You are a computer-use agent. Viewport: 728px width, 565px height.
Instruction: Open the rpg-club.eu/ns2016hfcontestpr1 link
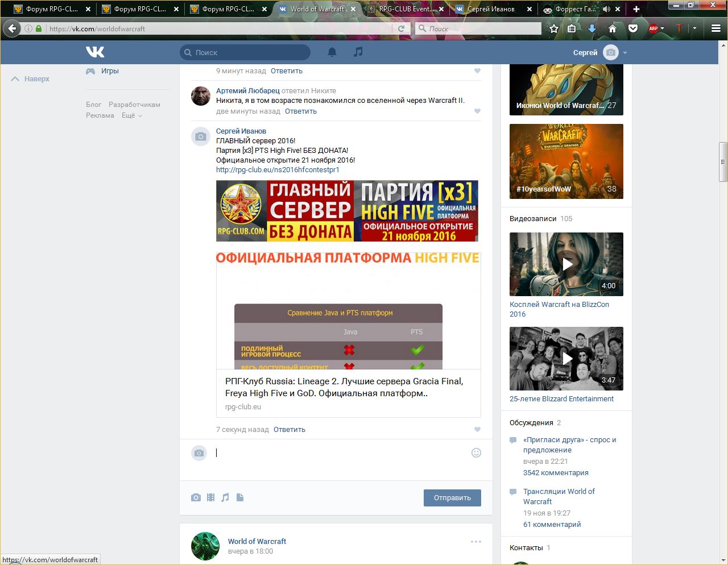(x=278, y=170)
